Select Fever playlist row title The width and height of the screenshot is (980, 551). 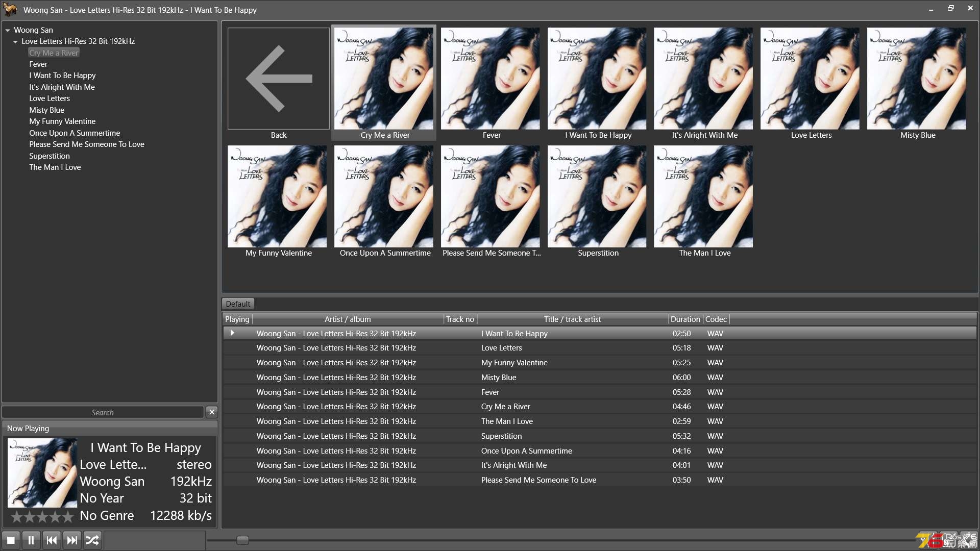click(x=490, y=392)
